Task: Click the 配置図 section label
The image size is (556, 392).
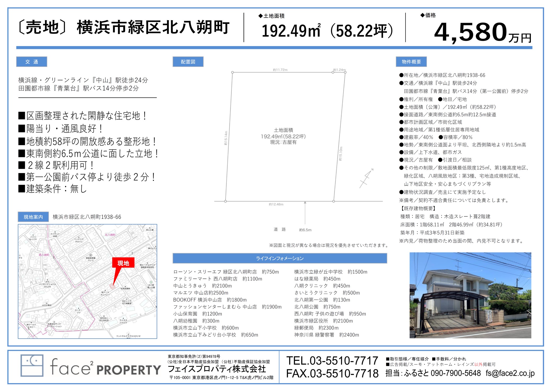Action: pos(188,62)
